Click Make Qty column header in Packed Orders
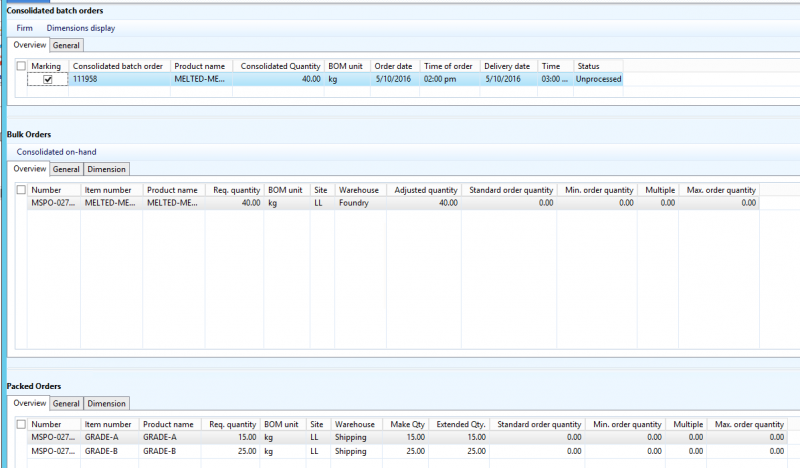The height and width of the screenshot is (468, 800). click(x=405, y=424)
